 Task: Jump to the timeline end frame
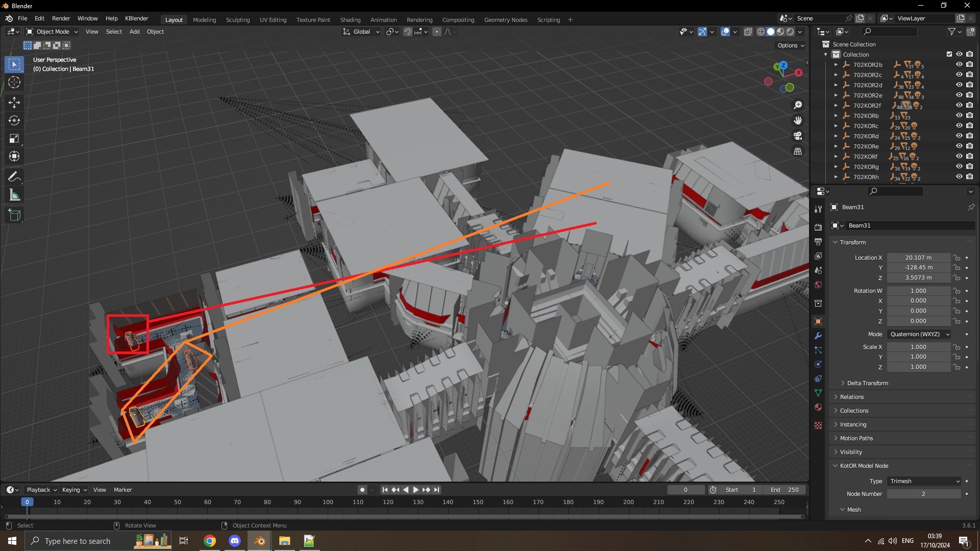[x=436, y=490]
